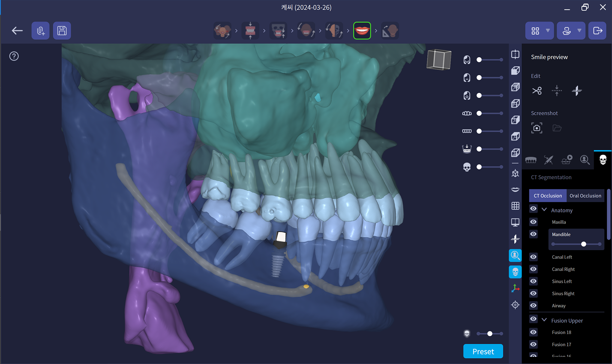Click the Preset button
Screen dimensions: 612x364
click(483, 352)
